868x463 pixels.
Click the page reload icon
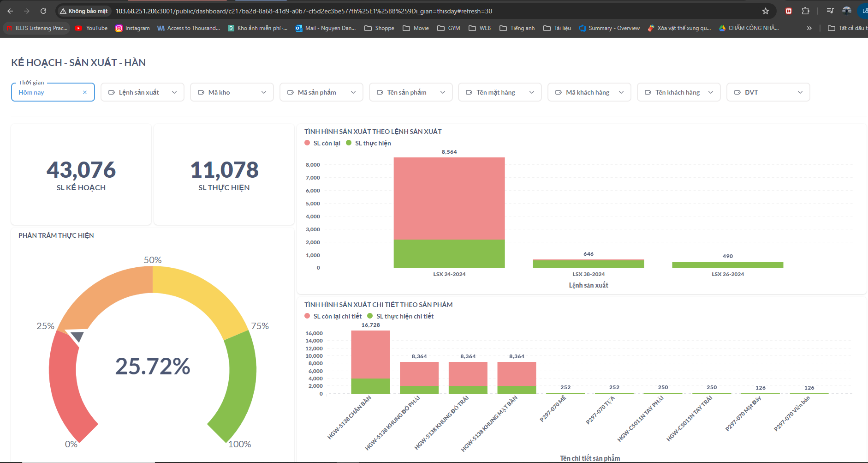coord(43,10)
